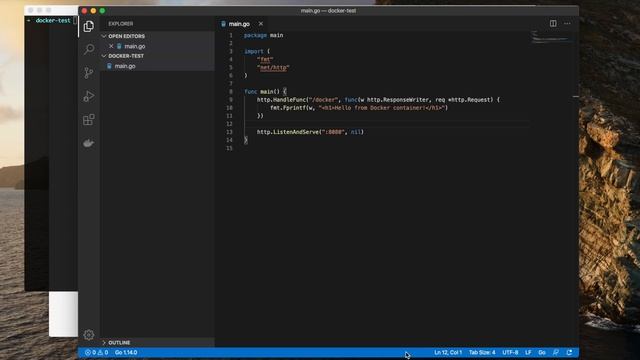Click the "package main" line of code
This screenshot has width=640, height=360.
coord(263,35)
